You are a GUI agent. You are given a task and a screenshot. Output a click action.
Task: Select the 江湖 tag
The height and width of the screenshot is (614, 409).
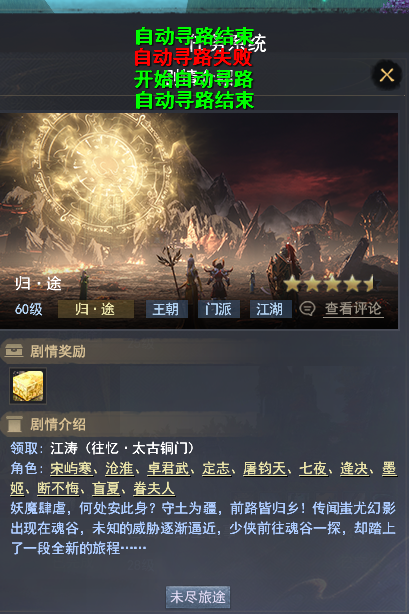click(x=270, y=309)
